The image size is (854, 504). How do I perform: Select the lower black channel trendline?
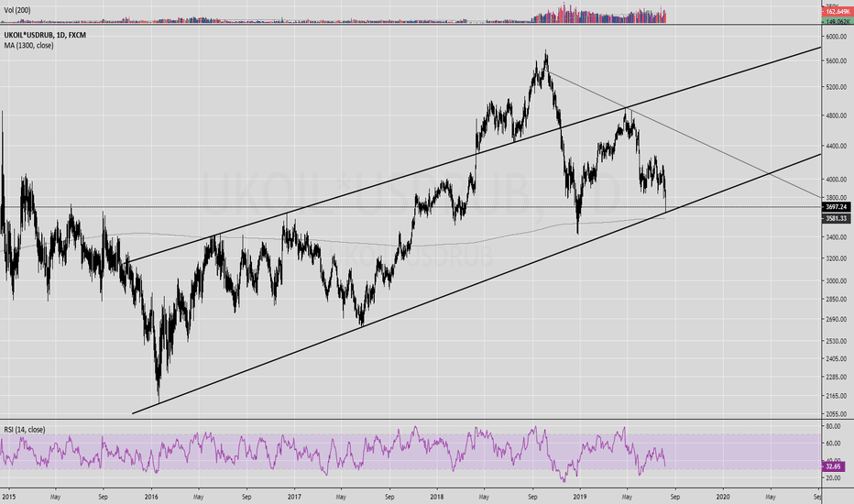coord(476,284)
